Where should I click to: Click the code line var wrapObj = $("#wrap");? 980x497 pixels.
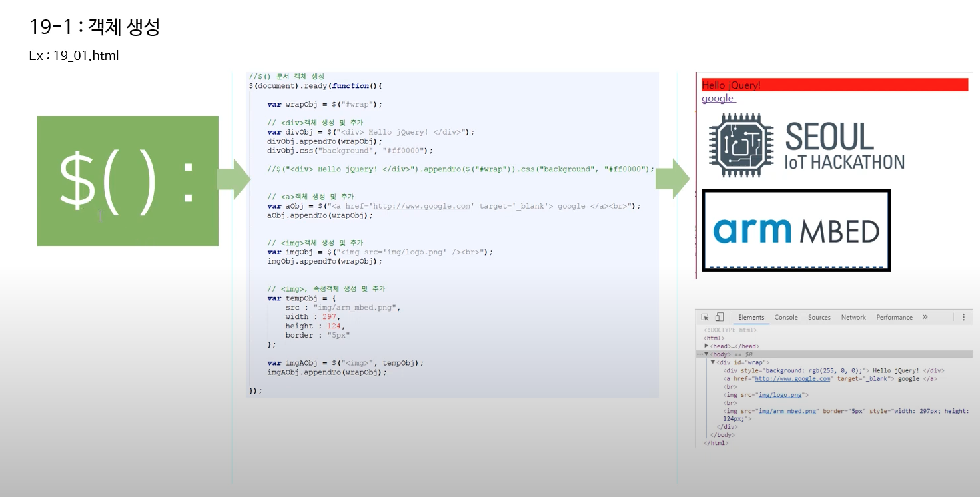pos(325,105)
